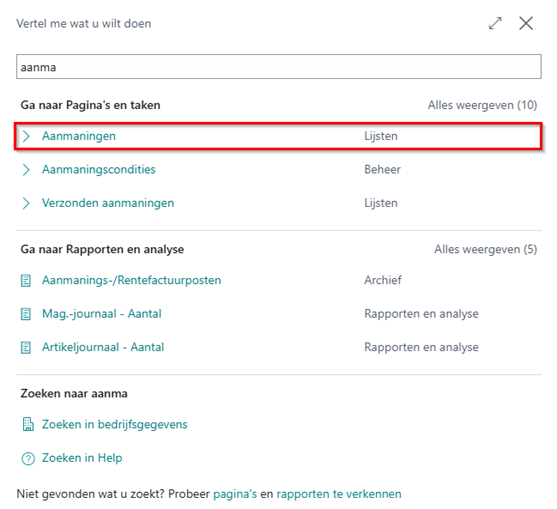This screenshot has height=509, width=557.
Task: Open the Aanmaningen page link
Action: [x=79, y=136]
